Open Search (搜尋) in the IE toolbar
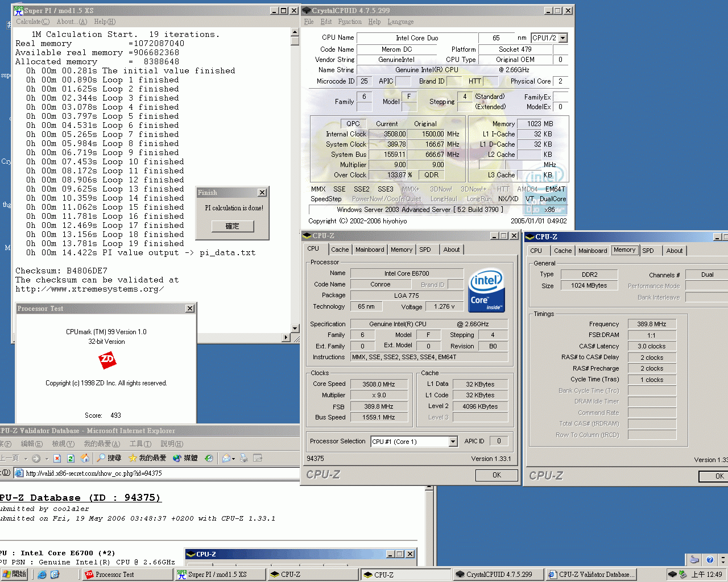 point(109,458)
